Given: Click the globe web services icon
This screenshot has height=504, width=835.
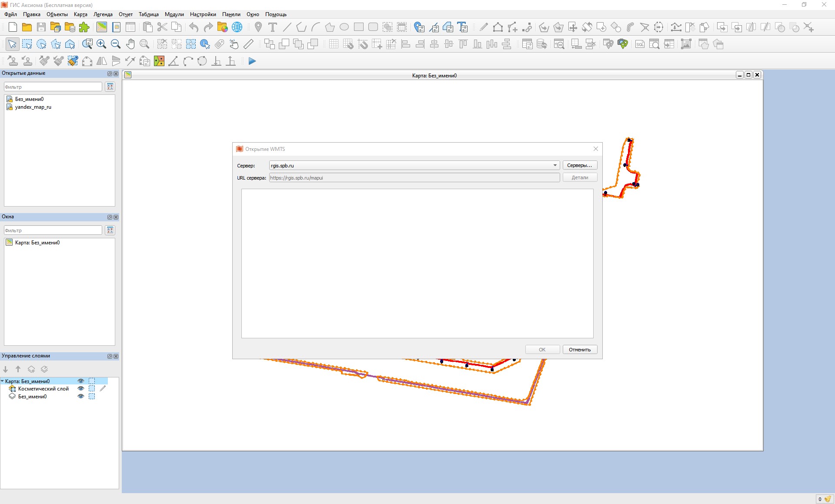Looking at the screenshot, I should tap(237, 27).
